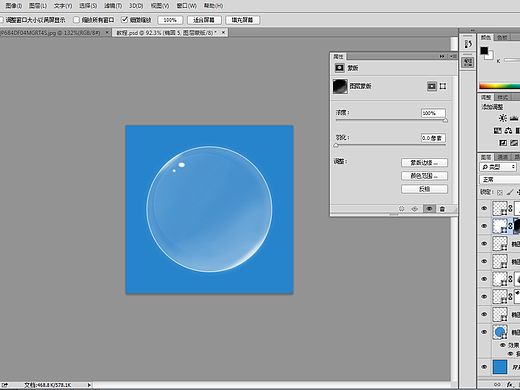
Task: Add a Brightness/Contrast adjustment
Action: point(503,118)
